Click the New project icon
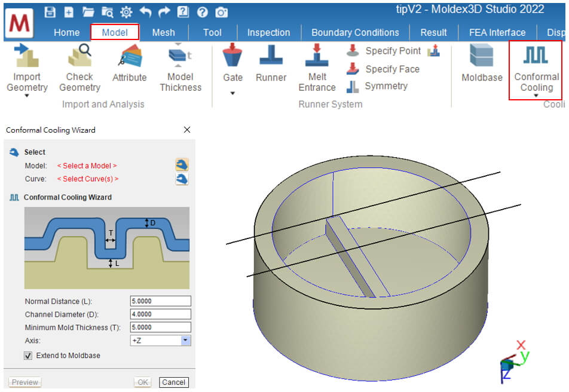This screenshot has width=569, height=392. [x=69, y=13]
